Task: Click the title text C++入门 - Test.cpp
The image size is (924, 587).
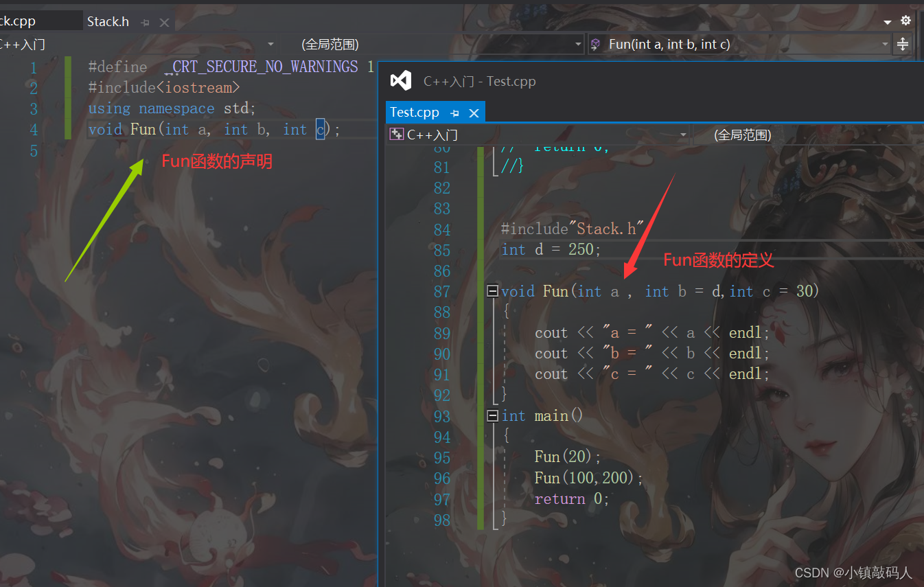Action: pyautogui.click(x=479, y=81)
